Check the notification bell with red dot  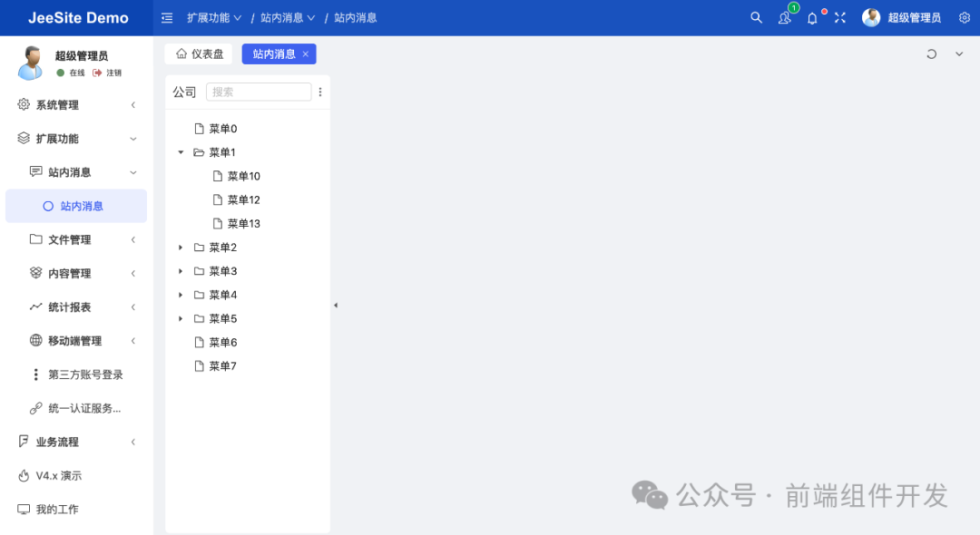[812, 17]
